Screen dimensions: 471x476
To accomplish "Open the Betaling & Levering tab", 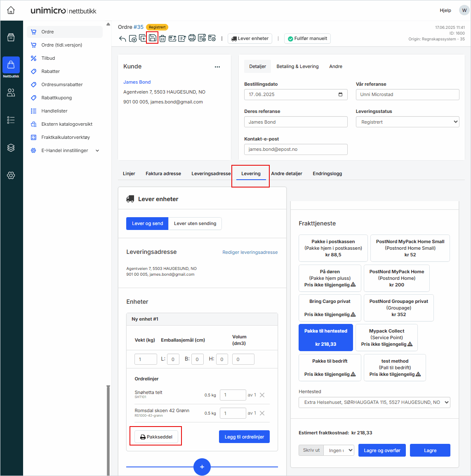I will coord(297,66).
